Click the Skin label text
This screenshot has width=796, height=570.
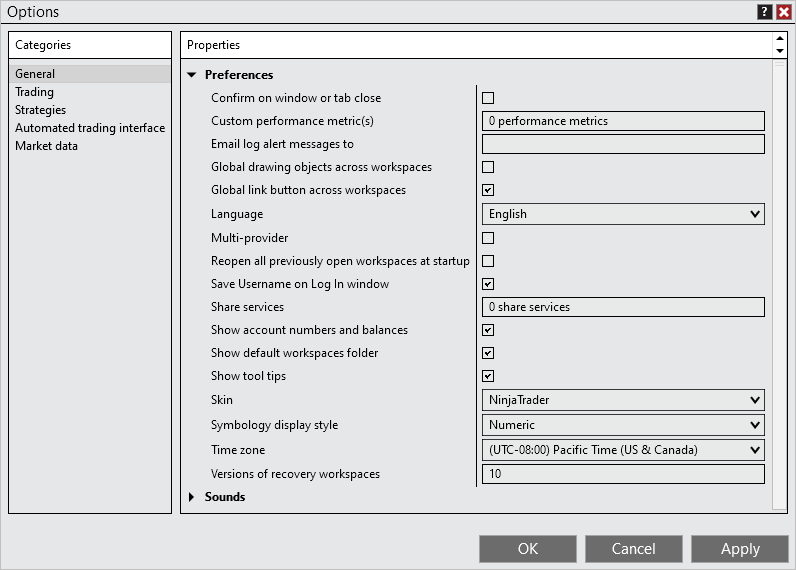pyautogui.click(x=222, y=400)
